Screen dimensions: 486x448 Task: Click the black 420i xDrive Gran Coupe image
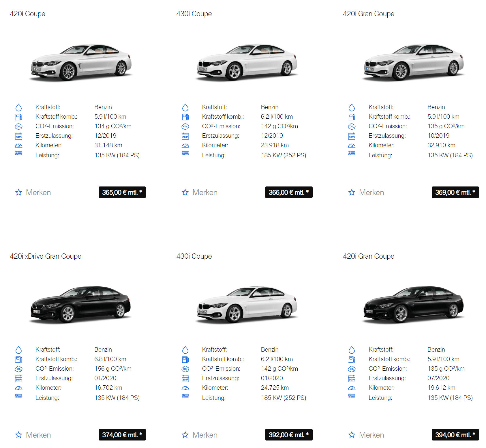pos(81,305)
